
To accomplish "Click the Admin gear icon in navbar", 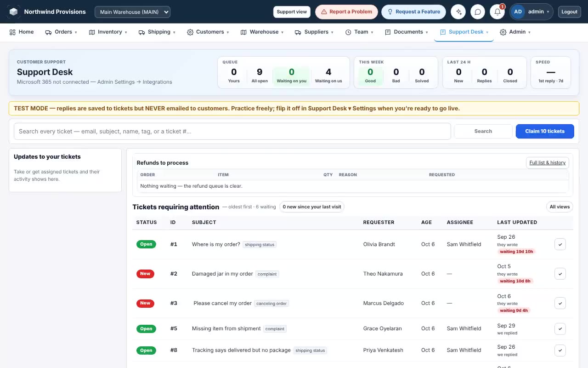I will coord(503,32).
